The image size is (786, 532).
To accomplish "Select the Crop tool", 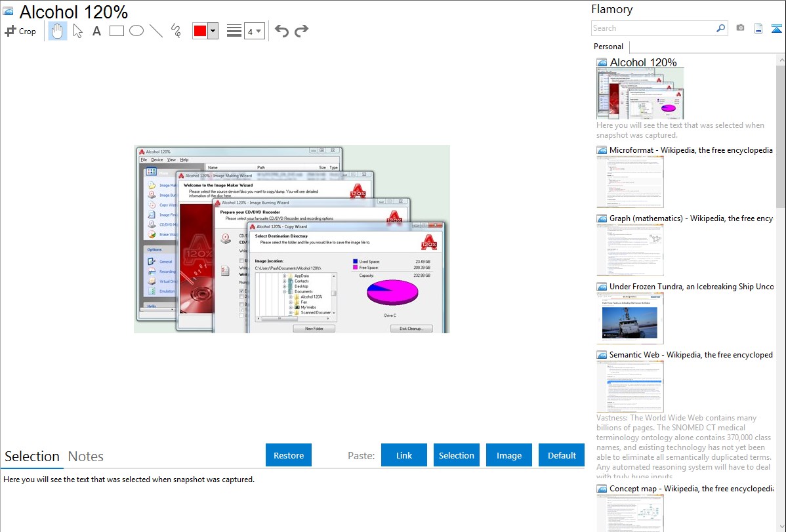I will pyautogui.click(x=20, y=31).
